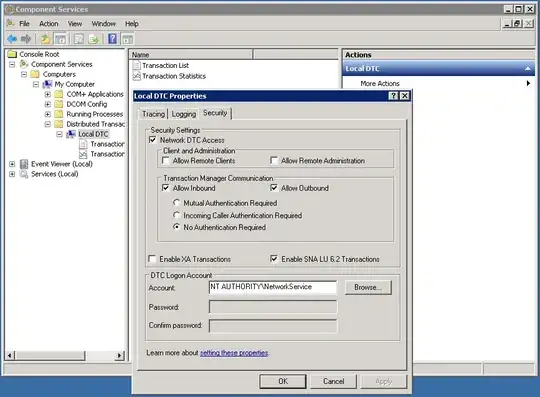Enable Allow Remote Clients
This screenshot has width=540, height=397.
[x=166, y=160]
